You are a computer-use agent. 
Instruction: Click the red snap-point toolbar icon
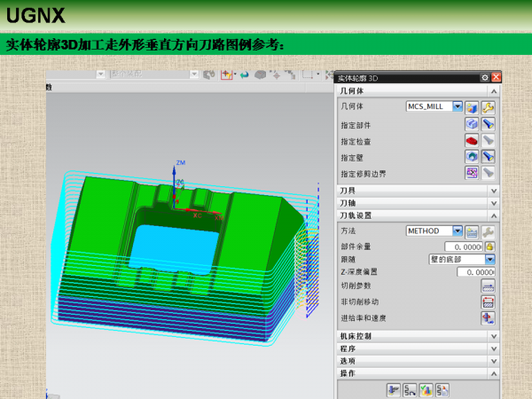tap(226, 74)
